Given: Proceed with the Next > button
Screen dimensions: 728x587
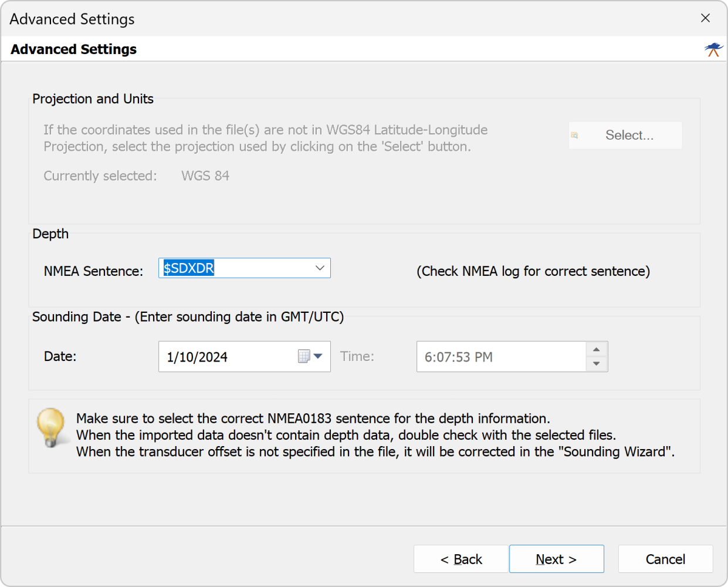Looking at the screenshot, I should pos(557,559).
